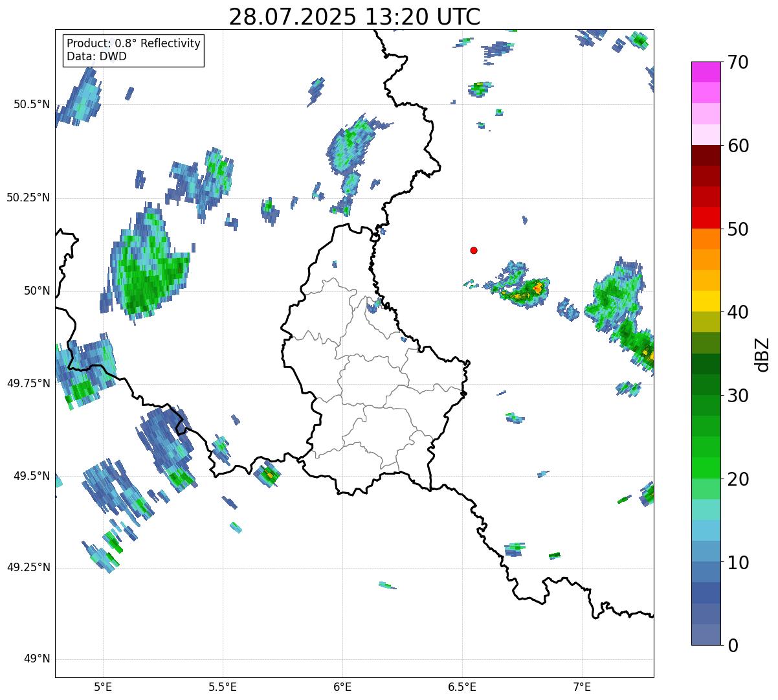The image size is (778, 700).
Task: Select the magenta 70 dBZ colorbar swatch
Action: point(707,72)
